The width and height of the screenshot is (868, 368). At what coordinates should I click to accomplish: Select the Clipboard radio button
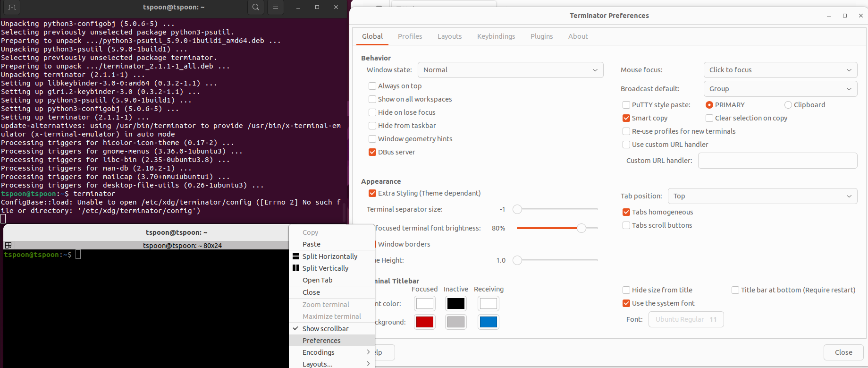pos(788,105)
